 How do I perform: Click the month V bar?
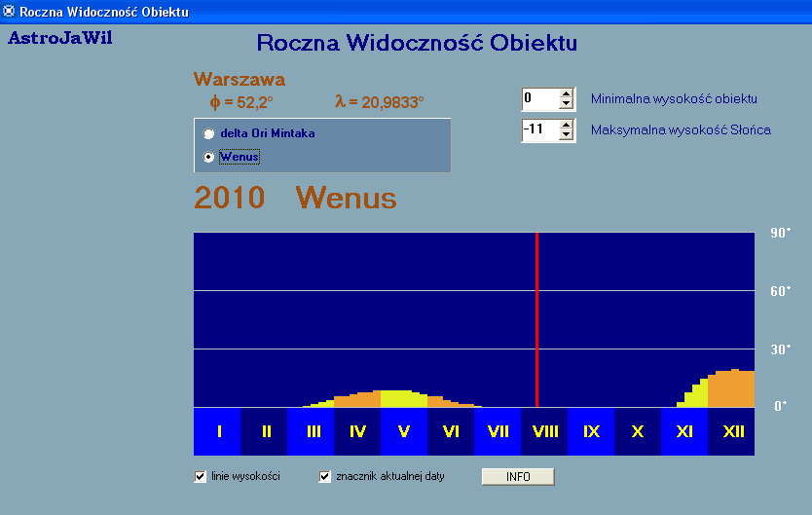404,431
